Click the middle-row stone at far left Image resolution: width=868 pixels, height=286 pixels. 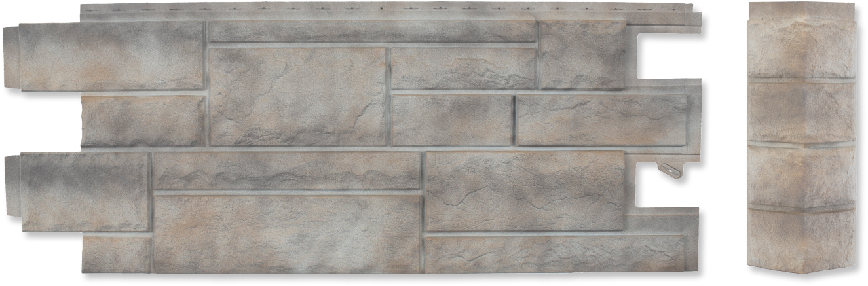tap(143, 121)
